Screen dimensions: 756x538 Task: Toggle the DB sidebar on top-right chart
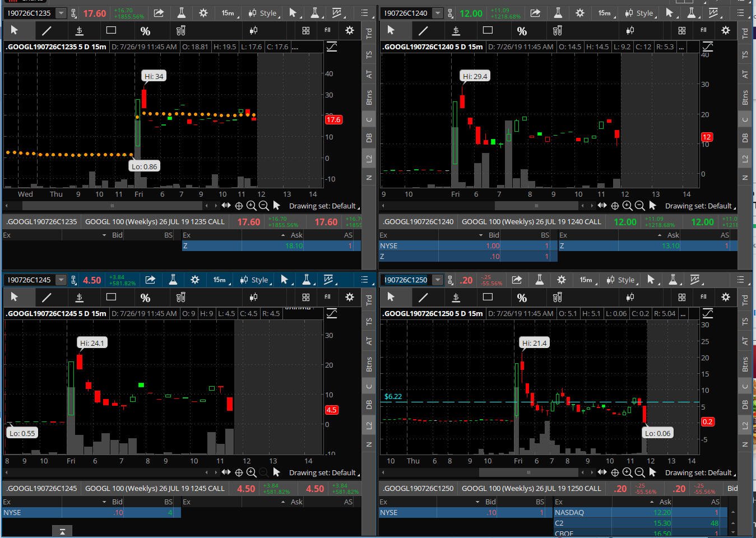[745, 138]
